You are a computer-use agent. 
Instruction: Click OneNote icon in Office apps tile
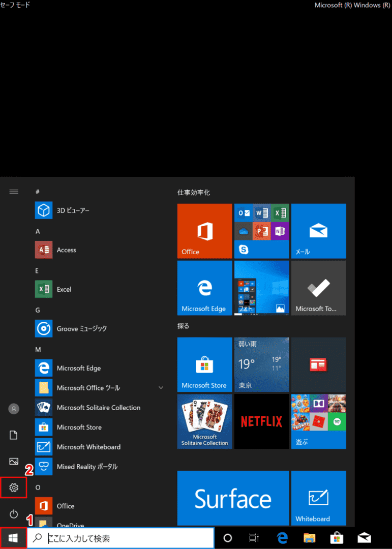pyautogui.click(x=280, y=231)
